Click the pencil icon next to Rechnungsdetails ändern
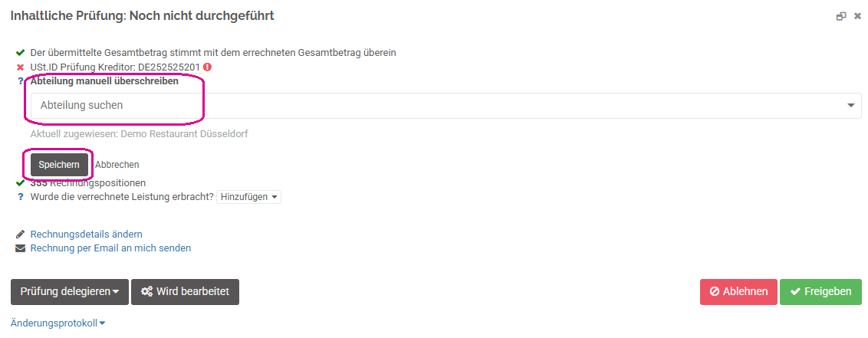The width and height of the screenshot is (868, 338). pyautogui.click(x=21, y=234)
